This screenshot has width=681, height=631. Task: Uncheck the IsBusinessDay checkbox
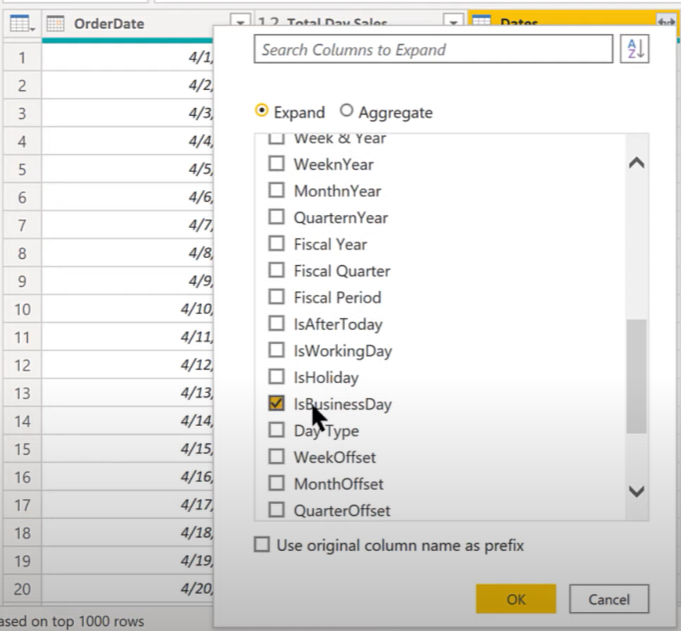pos(276,403)
